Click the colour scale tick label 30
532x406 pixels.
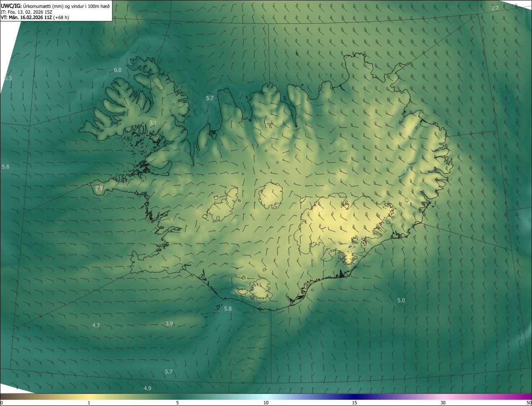(x=443, y=403)
